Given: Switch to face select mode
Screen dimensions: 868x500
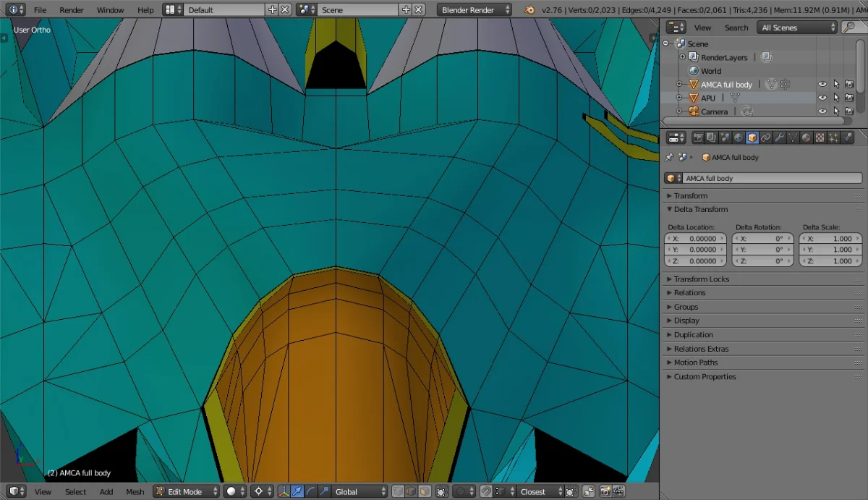Looking at the screenshot, I should 425,491.
